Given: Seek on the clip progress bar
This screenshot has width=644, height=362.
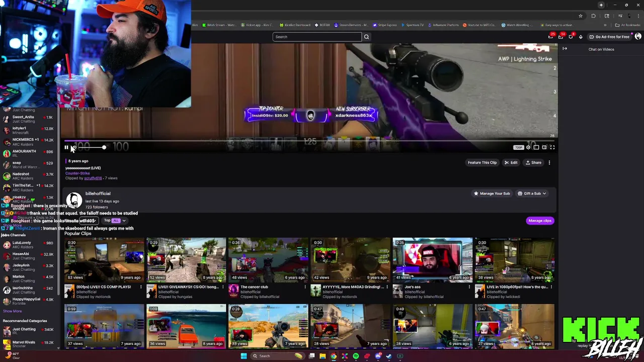Looking at the screenshot, I should tap(309, 141).
